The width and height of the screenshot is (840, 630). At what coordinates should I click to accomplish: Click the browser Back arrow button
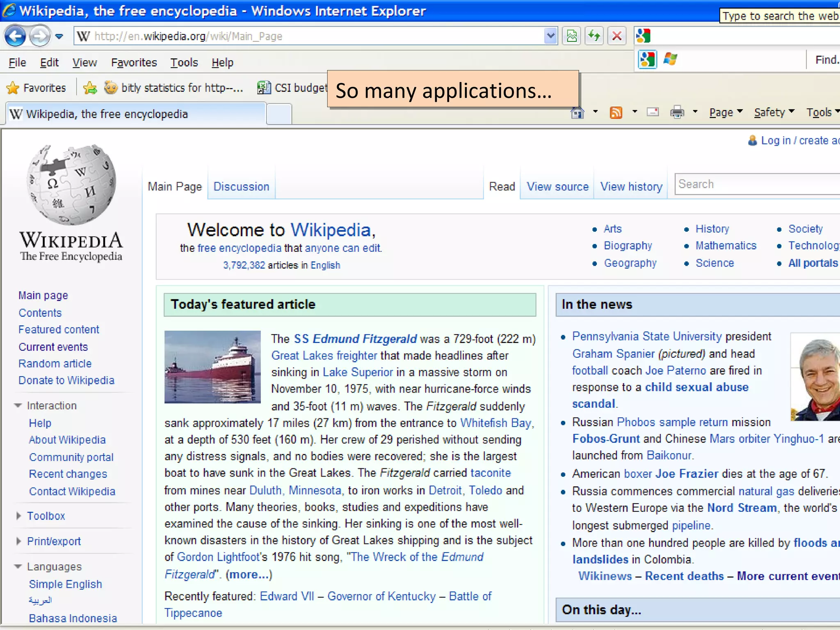[x=16, y=36]
